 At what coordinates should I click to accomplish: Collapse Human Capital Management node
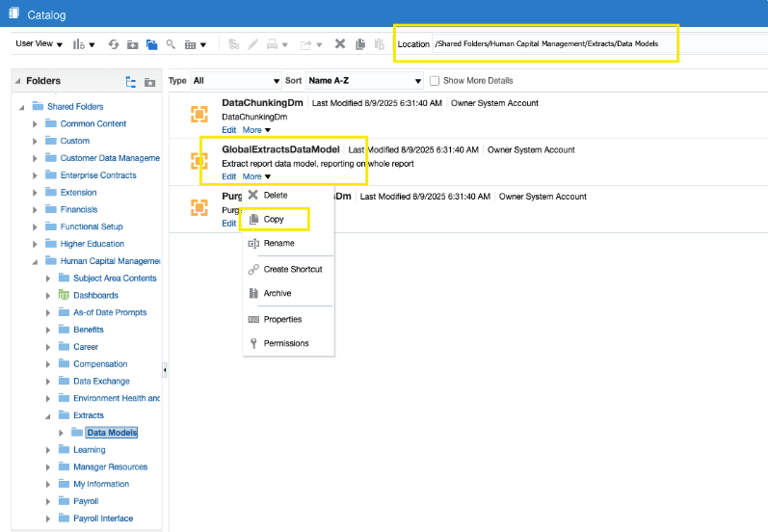point(35,261)
